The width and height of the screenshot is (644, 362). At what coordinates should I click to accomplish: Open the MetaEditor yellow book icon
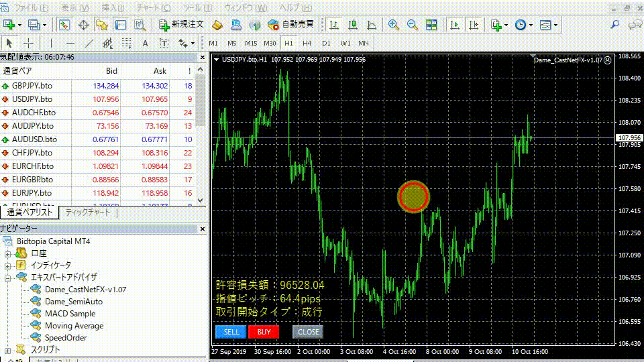[x=217, y=25]
